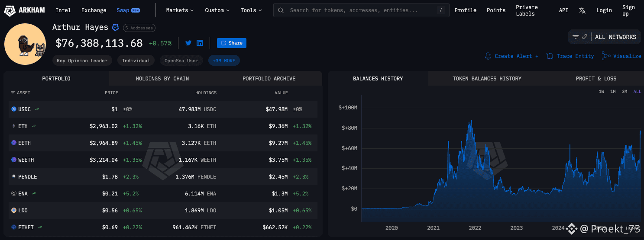Viewport: 644px width, 240px height.
Task: Click the Create Alert link
Action: pyautogui.click(x=511, y=56)
